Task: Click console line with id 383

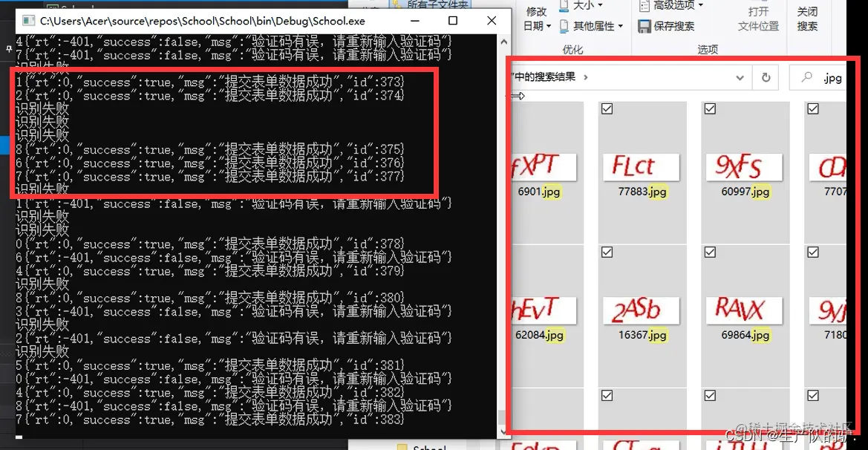Action: coord(210,420)
